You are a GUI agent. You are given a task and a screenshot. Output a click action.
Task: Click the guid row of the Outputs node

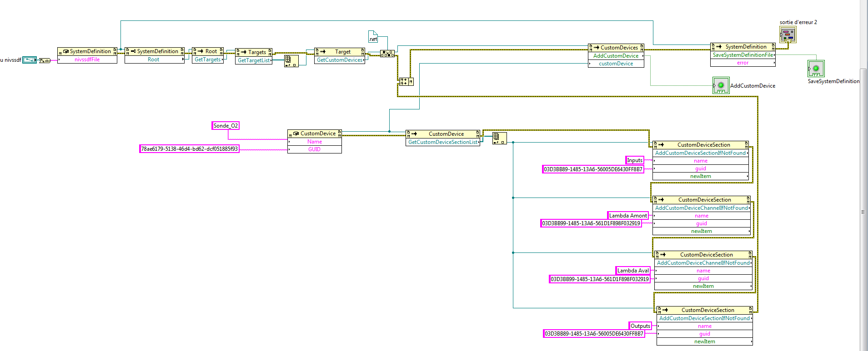click(705, 334)
